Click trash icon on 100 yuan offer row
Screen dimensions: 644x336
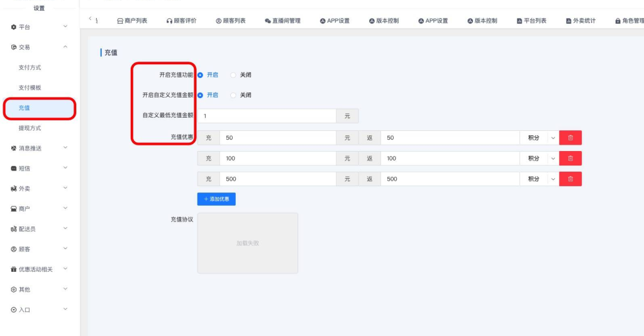pos(570,159)
